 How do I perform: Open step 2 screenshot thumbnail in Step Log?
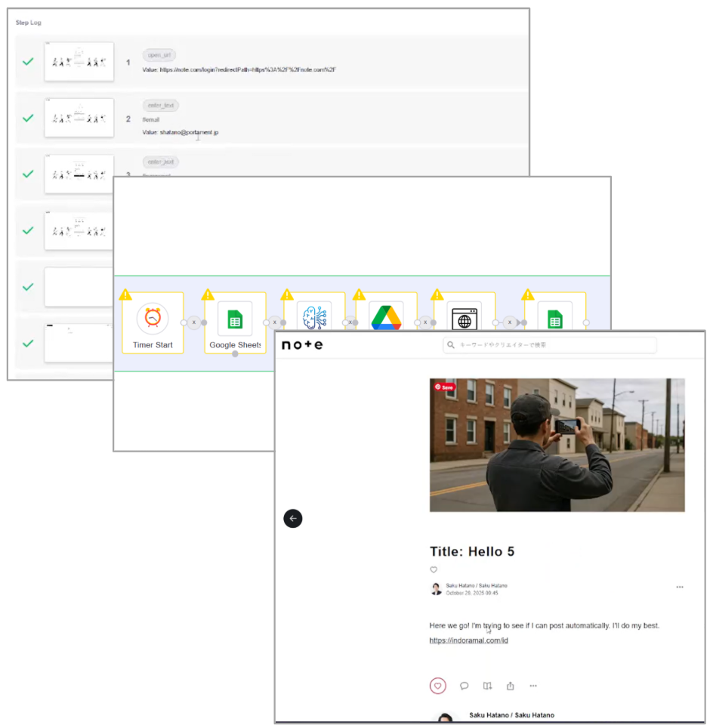tap(79, 118)
